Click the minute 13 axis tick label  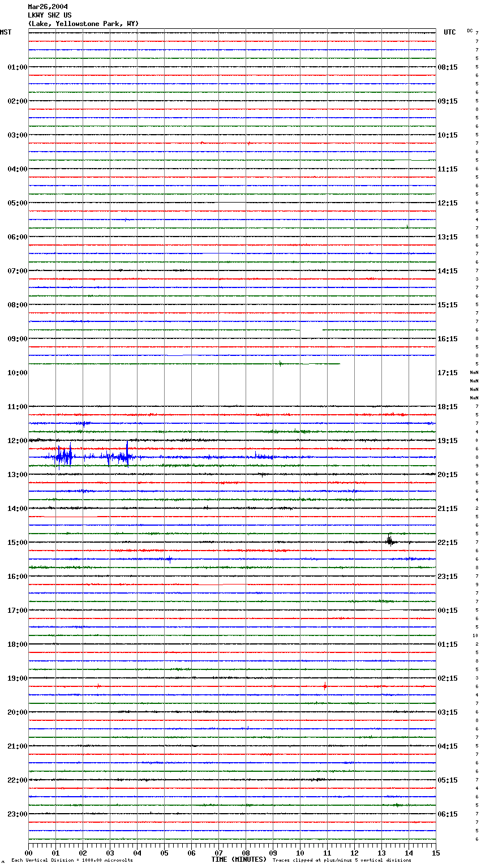[x=381, y=853]
